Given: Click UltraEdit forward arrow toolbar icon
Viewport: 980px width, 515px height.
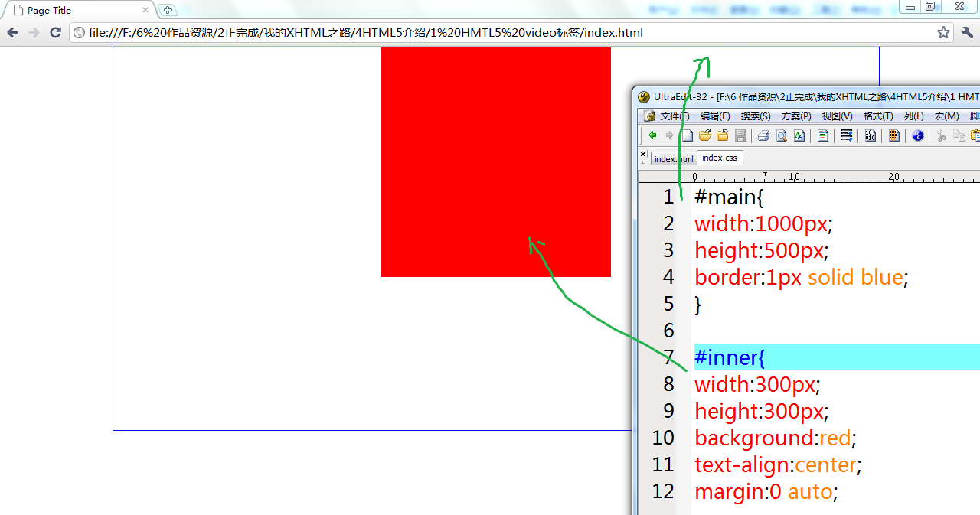Looking at the screenshot, I should [670, 135].
